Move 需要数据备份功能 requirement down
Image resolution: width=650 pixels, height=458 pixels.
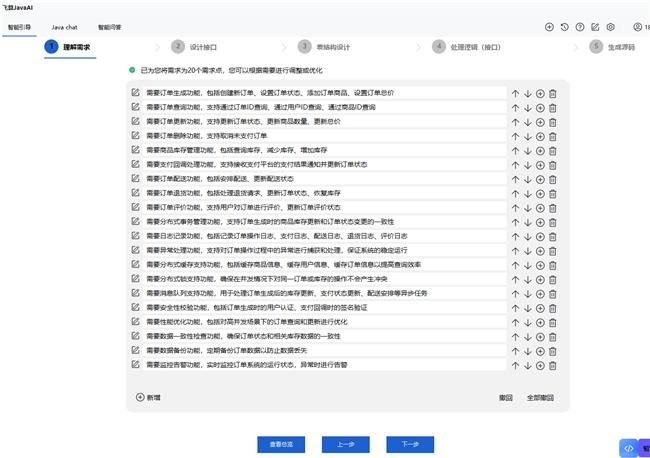click(x=528, y=351)
